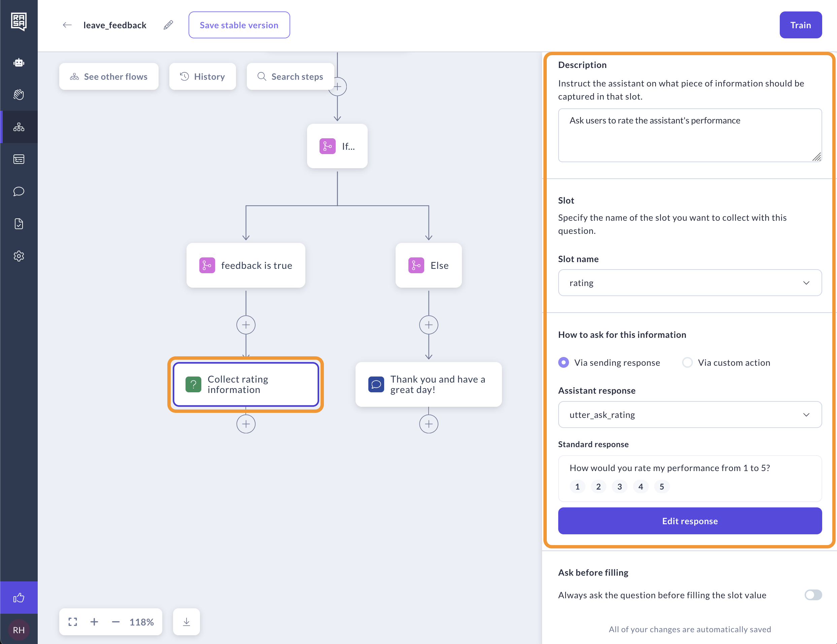Click the download flow icon
The height and width of the screenshot is (644, 837).
[x=186, y=622]
